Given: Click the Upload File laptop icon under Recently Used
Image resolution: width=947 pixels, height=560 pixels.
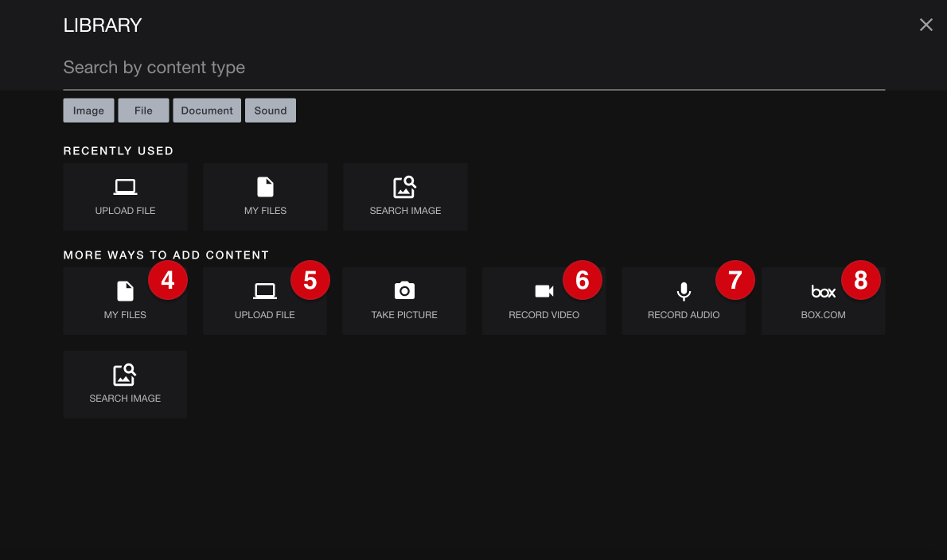Looking at the screenshot, I should [125, 187].
